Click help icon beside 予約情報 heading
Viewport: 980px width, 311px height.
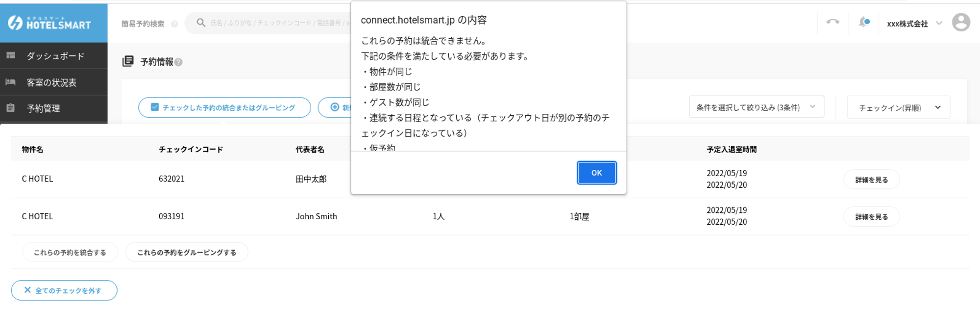179,62
